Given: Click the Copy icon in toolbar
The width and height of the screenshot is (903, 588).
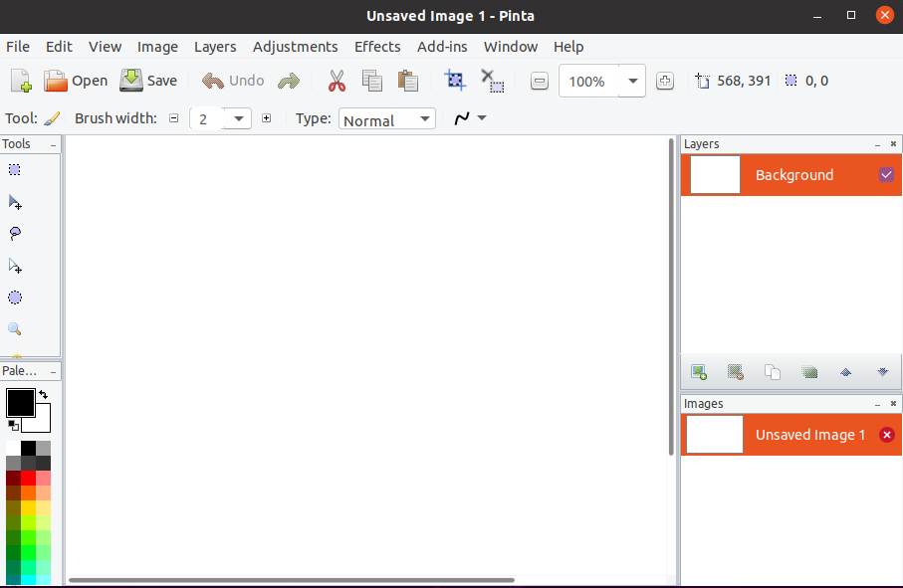Looking at the screenshot, I should 372,81.
